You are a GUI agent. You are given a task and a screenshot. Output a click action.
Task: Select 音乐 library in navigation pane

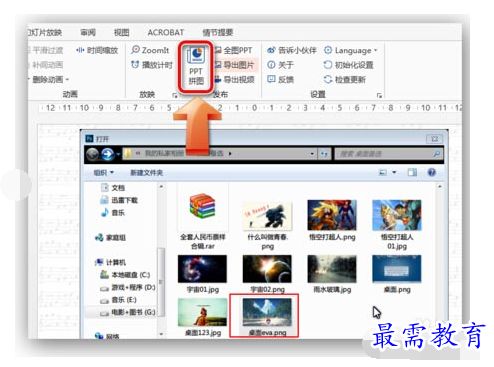point(113,212)
